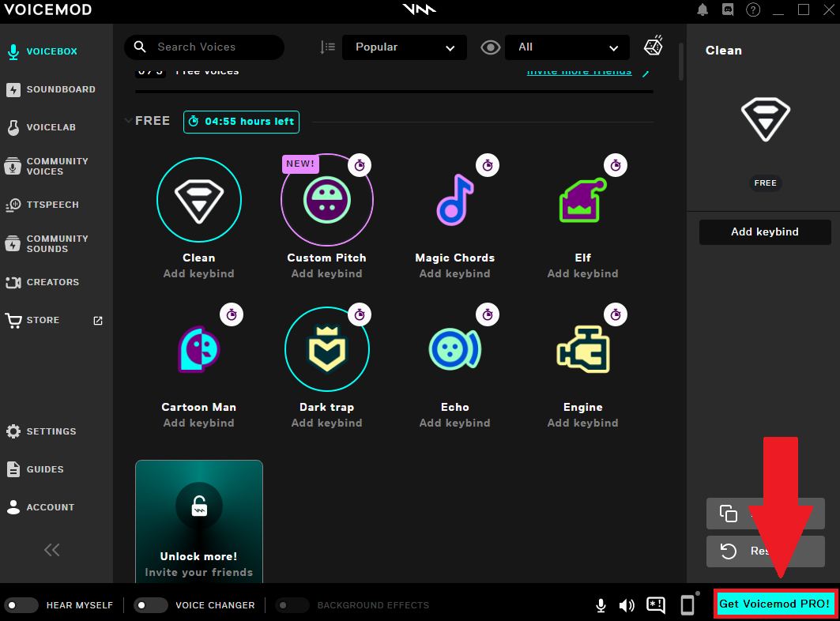Toggle the eye visibility filter icon
Viewport: 840px width, 621px height.
point(490,47)
